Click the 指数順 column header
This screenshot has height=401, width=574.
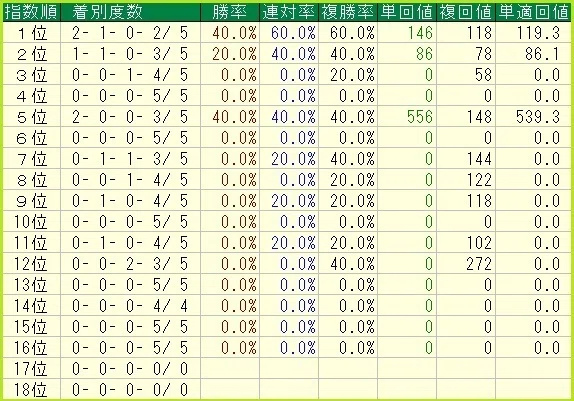coord(31,12)
